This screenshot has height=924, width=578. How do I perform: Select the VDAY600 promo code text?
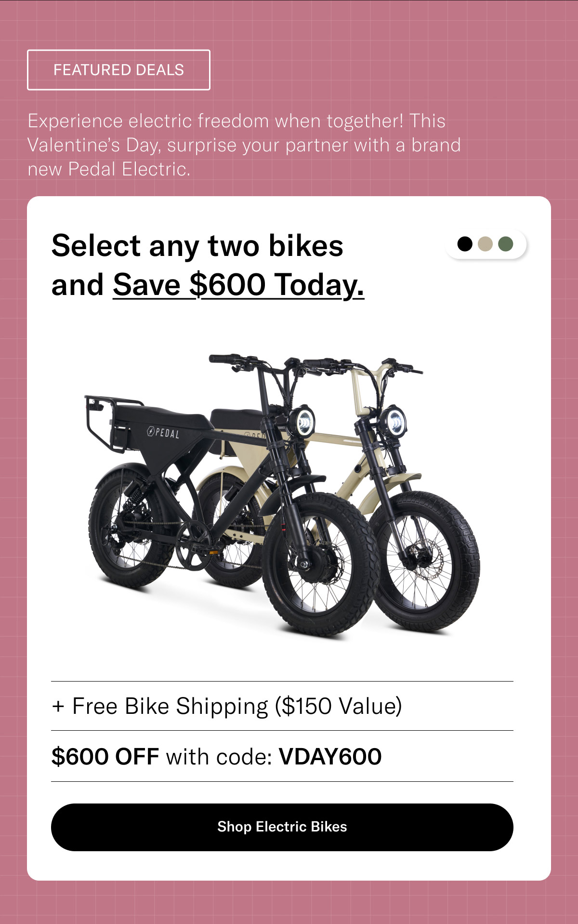point(330,757)
